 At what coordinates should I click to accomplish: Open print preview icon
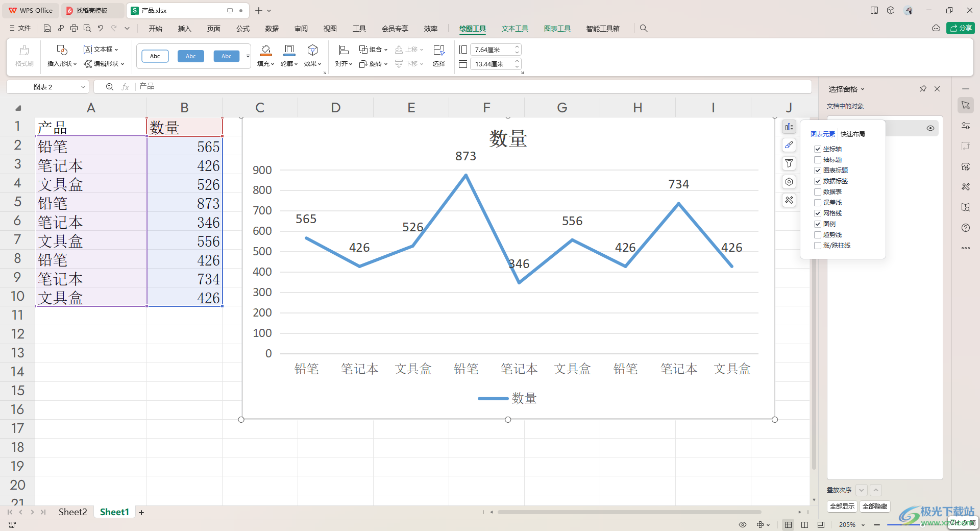pyautogui.click(x=87, y=29)
